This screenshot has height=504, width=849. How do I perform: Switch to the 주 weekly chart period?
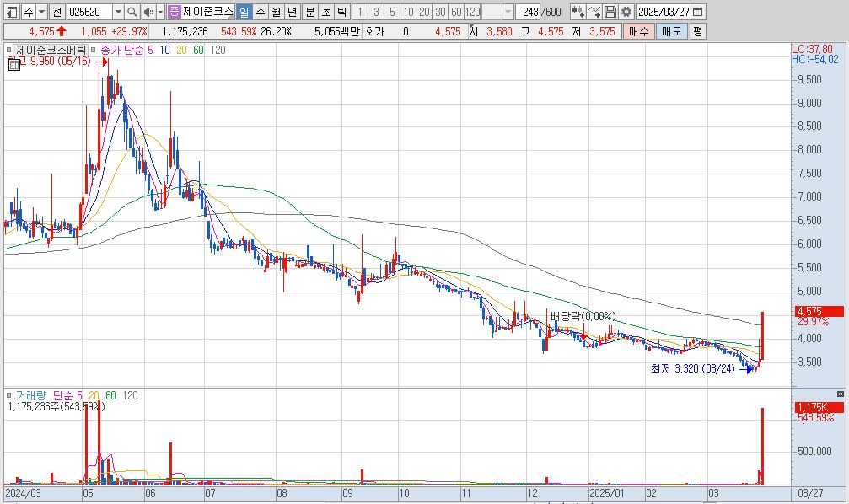[x=261, y=11]
